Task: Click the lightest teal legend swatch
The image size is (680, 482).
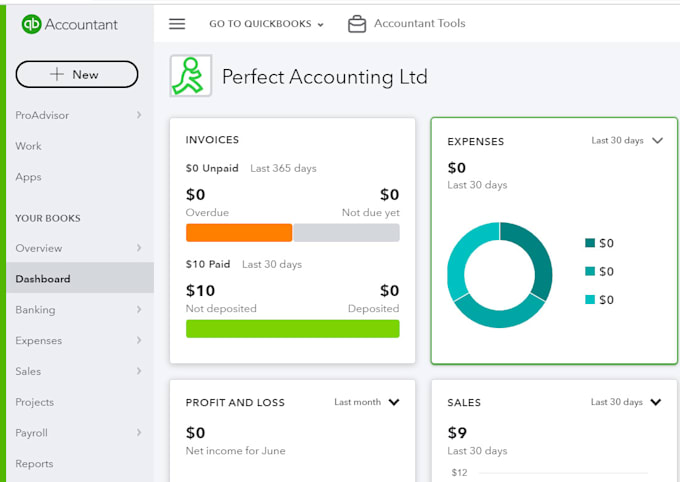Action: 590,299
